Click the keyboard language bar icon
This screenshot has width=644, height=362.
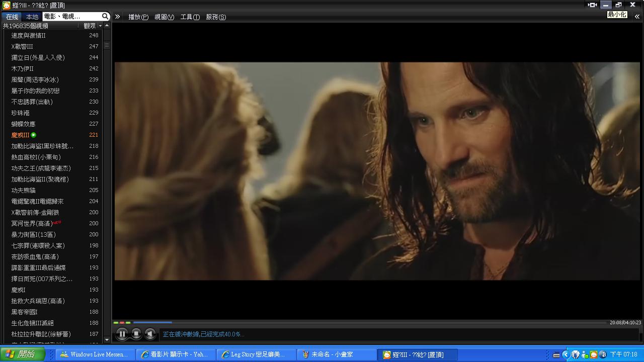point(556,355)
